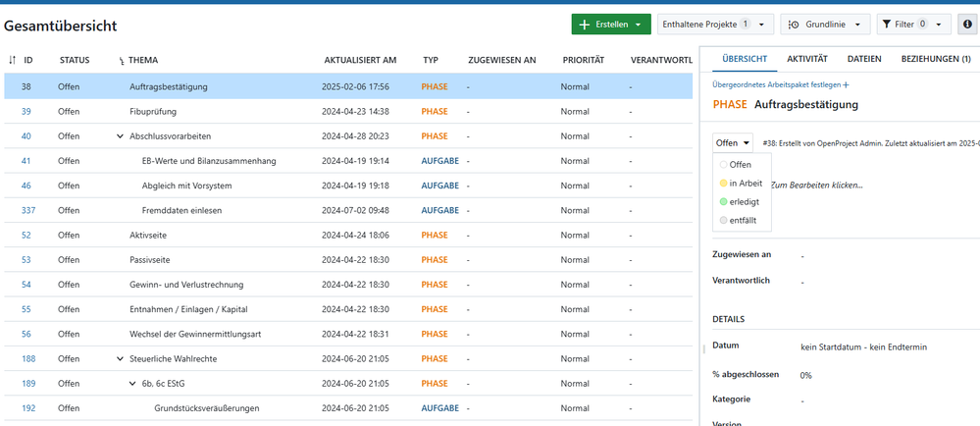Click the Zum Bearbeiten klicken description field
This screenshot has width=980, height=426.
(817, 186)
